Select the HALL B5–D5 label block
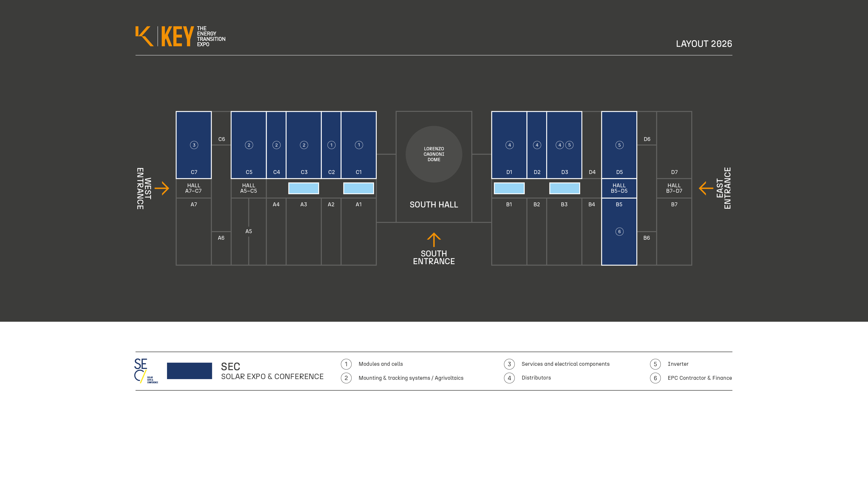This screenshot has width=868, height=488. click(619, 188)
